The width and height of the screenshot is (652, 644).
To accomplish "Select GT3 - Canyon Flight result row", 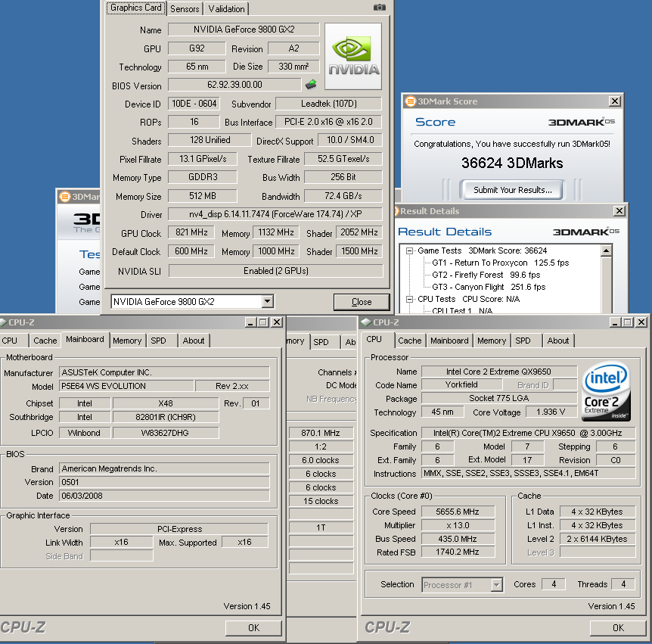I will coord(489,287).
